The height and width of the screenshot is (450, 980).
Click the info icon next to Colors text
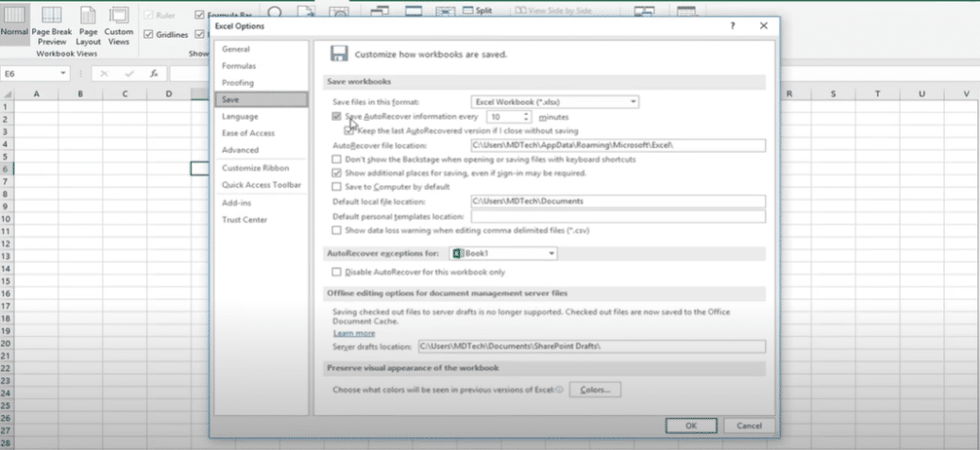(x=559, y=390)
